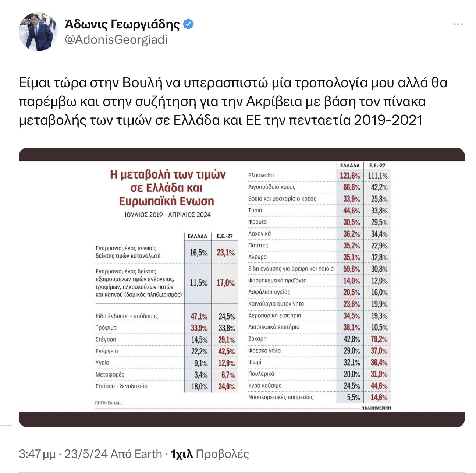
Task: Open the 3:47 μμ timestamp
Action: [37, 454]
